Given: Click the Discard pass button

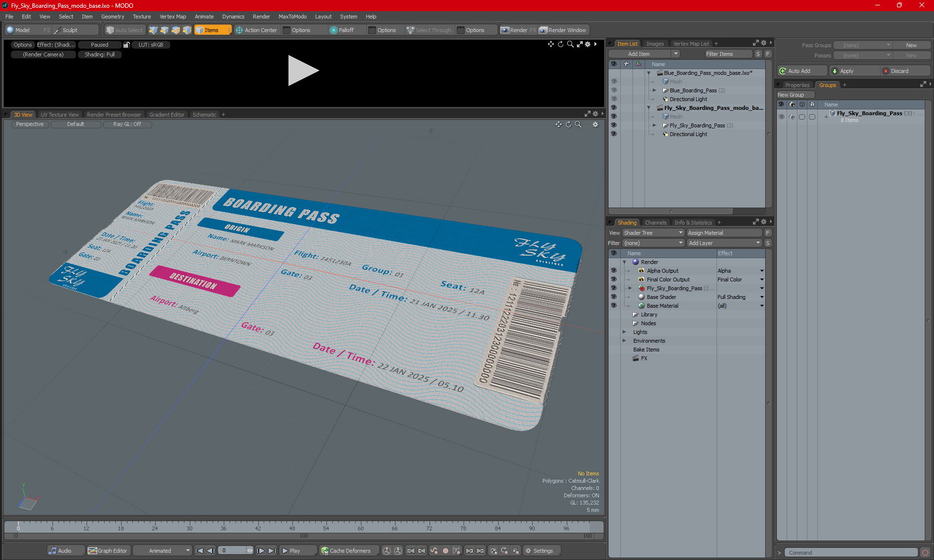Looking at the screenshot, I should coord(905,71).
